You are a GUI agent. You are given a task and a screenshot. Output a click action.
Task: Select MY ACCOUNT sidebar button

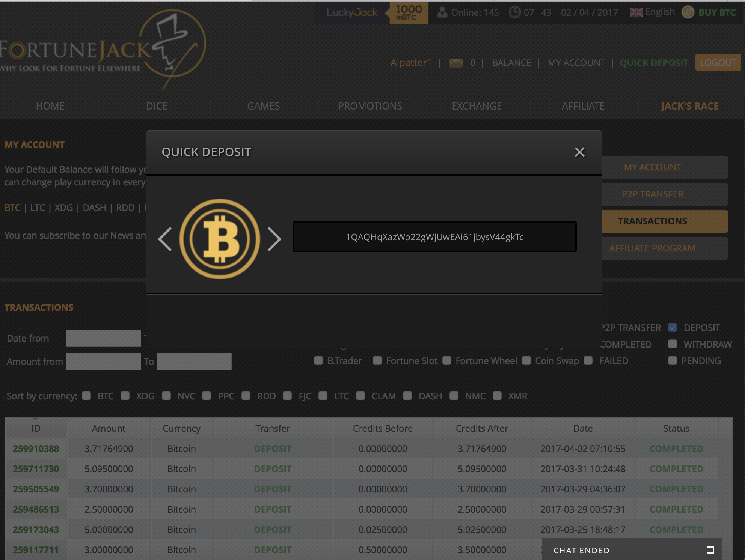click(665, 167)
